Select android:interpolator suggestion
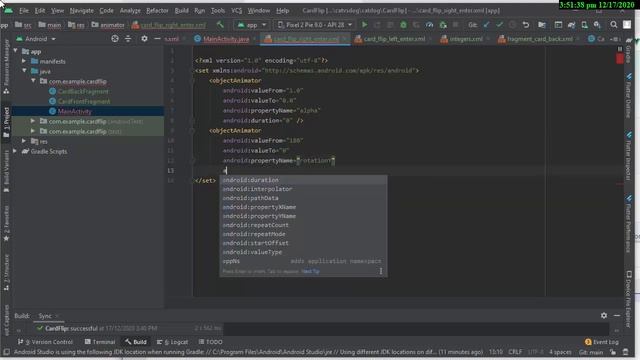 303,189
